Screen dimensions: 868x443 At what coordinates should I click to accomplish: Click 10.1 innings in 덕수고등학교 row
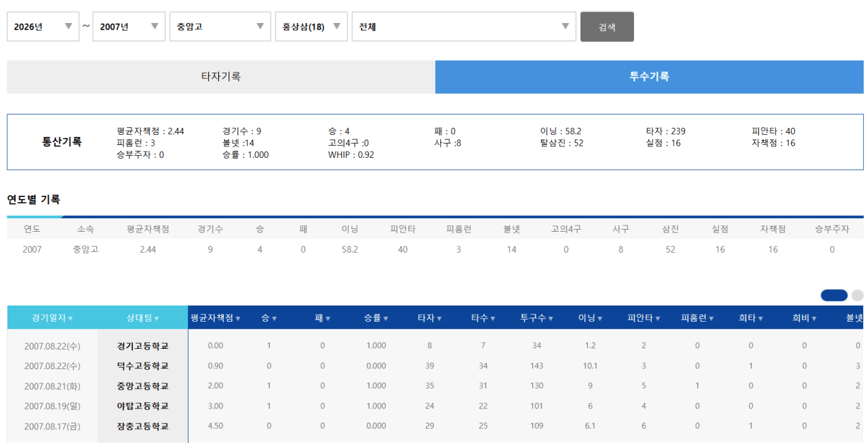point(591,366)
